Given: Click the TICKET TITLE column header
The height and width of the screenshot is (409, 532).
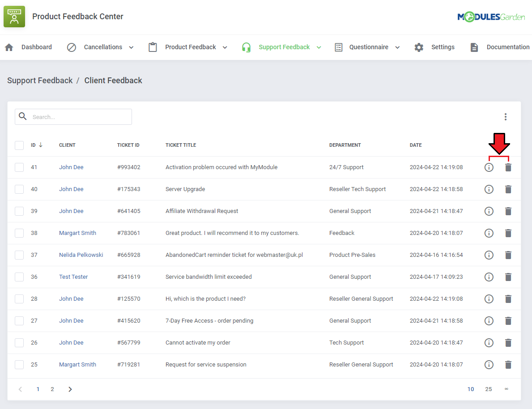Looking at the screenshot, I should point(180,145).
